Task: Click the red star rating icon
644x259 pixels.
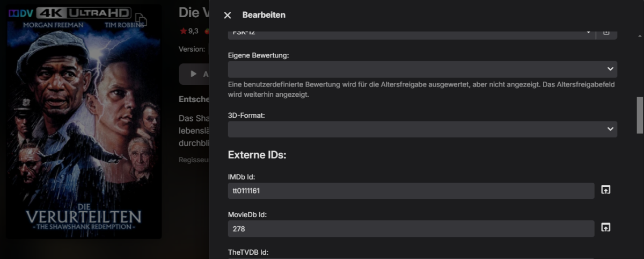Action: click(x=183, y=31)
